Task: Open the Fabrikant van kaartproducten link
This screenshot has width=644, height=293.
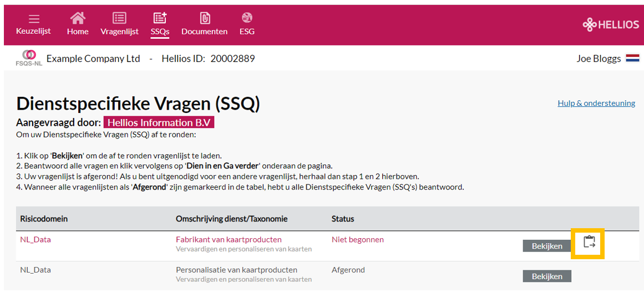Action: (x=229, y=240)
